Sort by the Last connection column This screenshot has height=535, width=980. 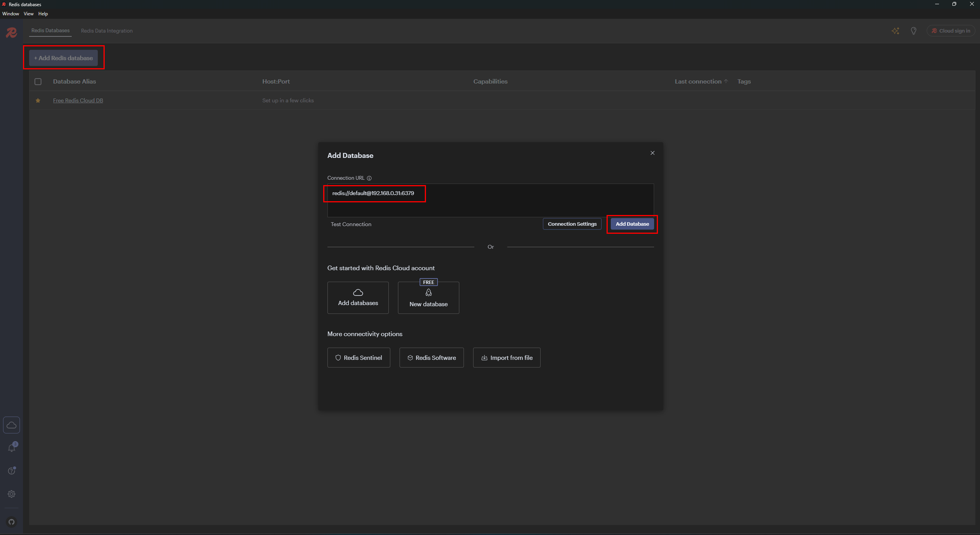701,81
